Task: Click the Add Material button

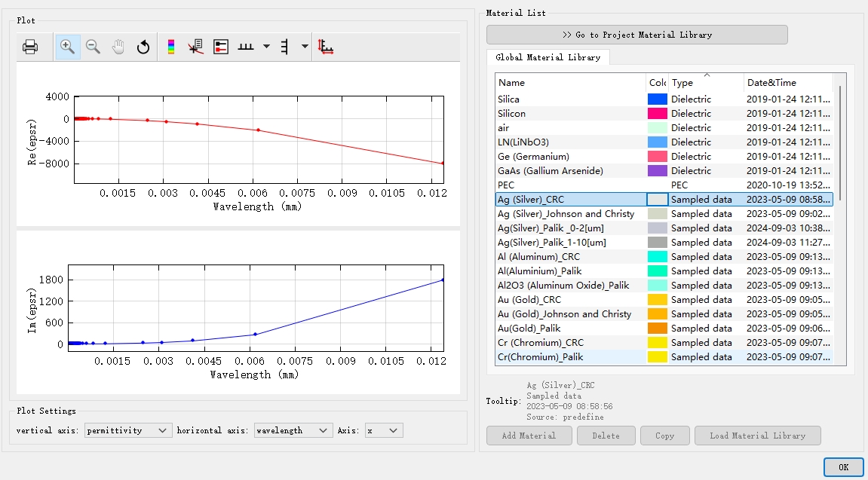Action: 529,436
